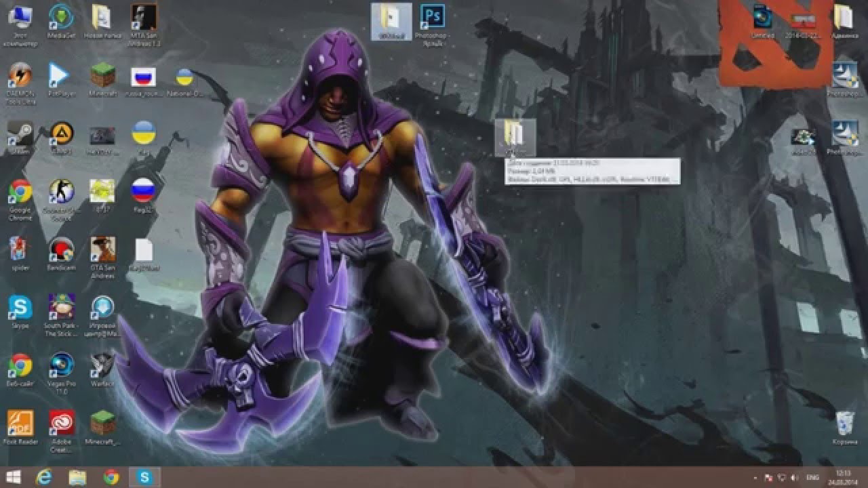Launch Bandicam recorder shortcut
The width and height of the screenshot is (868, 488).
click(x=62, y=253)
